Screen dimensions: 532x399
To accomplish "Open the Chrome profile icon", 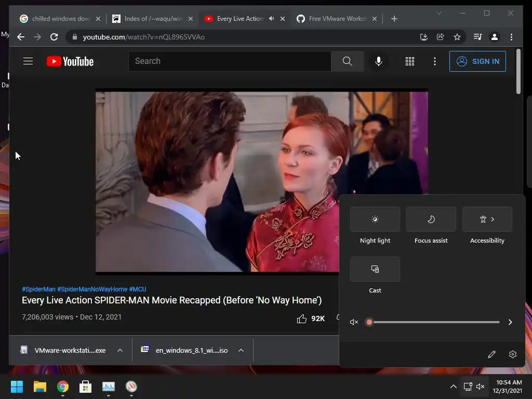I will point(495,37).
